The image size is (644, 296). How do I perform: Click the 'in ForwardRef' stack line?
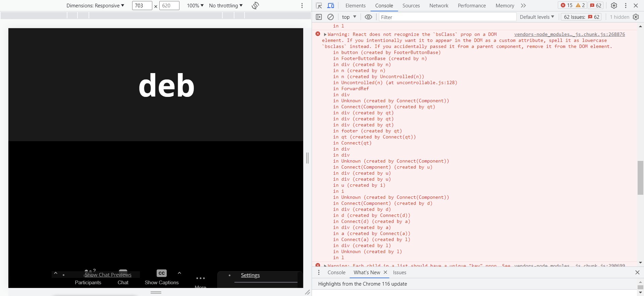351,88
